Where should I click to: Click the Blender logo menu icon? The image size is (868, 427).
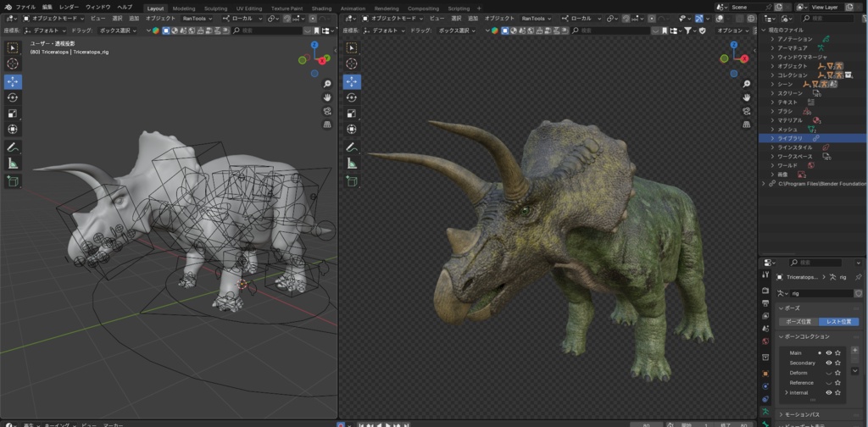(x=8, y=7)
